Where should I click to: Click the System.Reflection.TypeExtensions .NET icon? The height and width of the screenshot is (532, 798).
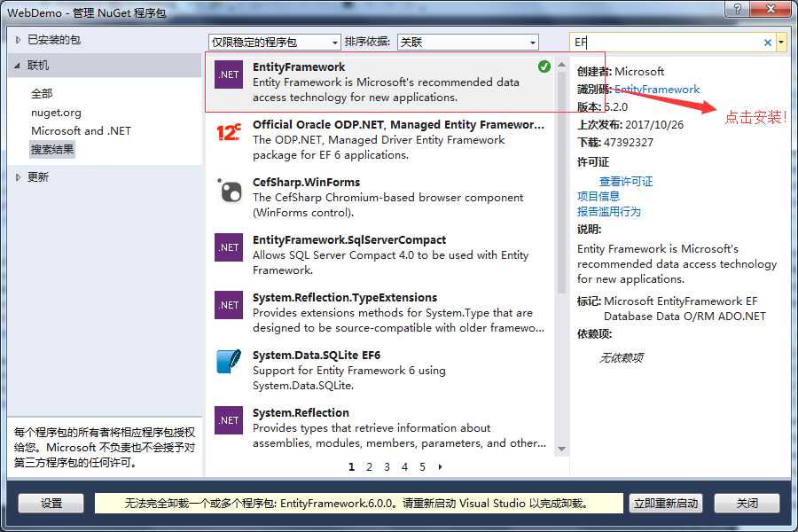point(229,305)
